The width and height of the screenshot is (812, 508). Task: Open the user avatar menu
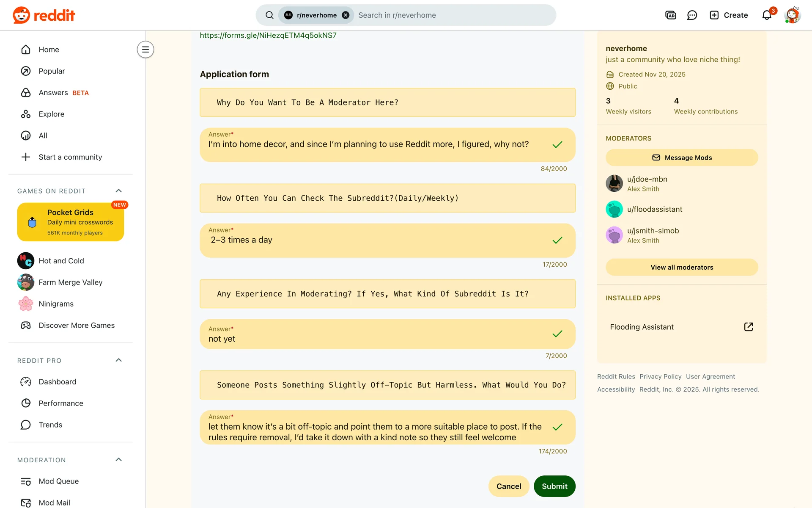(792, 15)
